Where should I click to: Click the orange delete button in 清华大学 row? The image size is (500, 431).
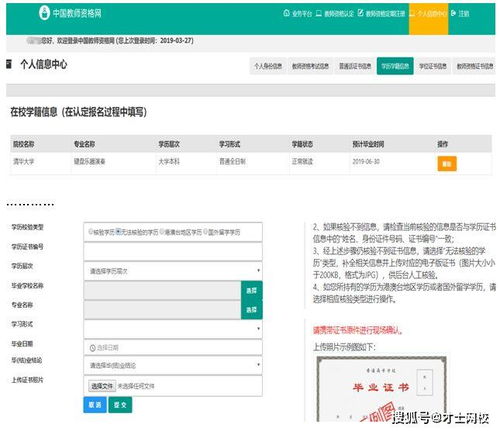(447, 164)
